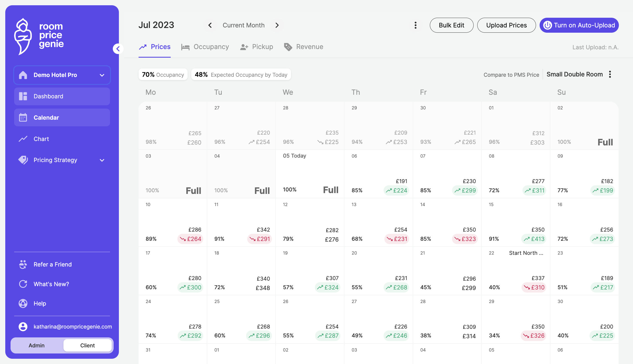This screenshot has width=633, height=364.
Task: Turn on Auto-Upload
Action: (579, 25)
